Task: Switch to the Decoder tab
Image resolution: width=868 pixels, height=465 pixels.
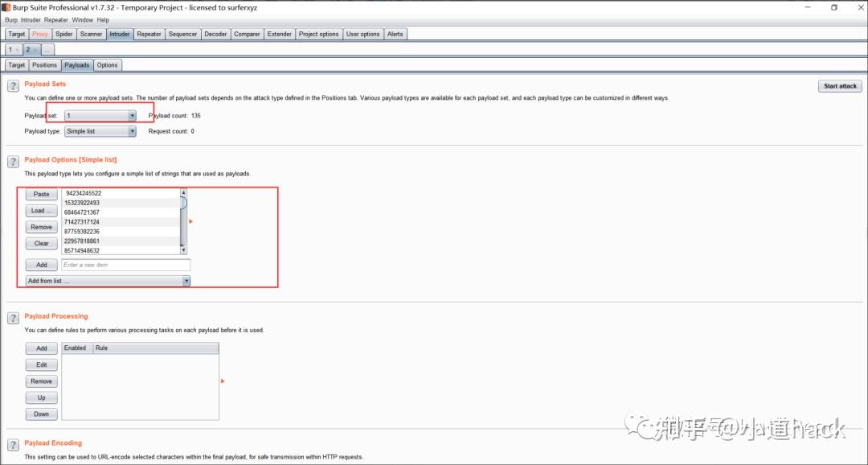Action: point(215,35)
